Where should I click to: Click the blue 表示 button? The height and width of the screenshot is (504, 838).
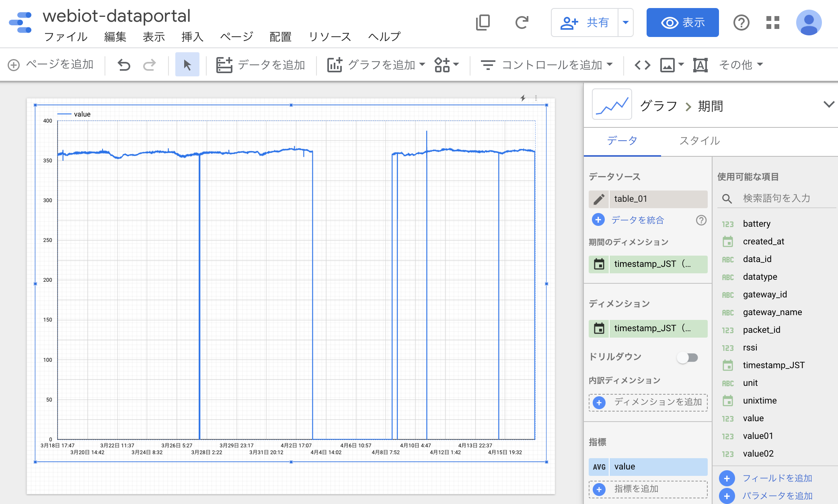682,23
